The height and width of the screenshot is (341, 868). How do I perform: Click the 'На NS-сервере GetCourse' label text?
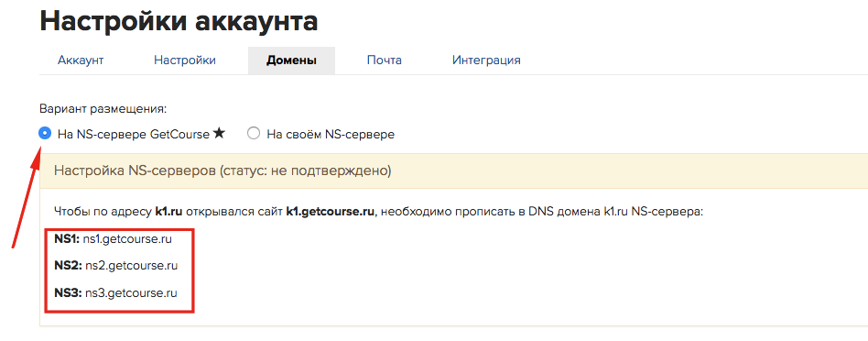[x=134, y=134]
